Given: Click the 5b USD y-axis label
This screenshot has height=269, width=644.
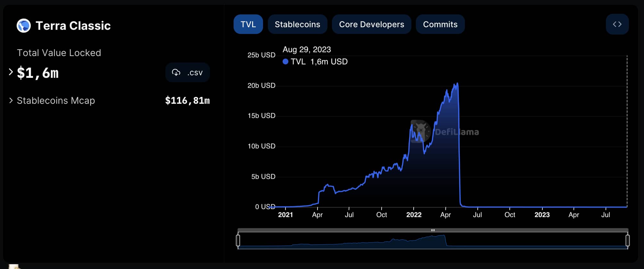Looking at the screenshot, I should click(x=263, y=176).
